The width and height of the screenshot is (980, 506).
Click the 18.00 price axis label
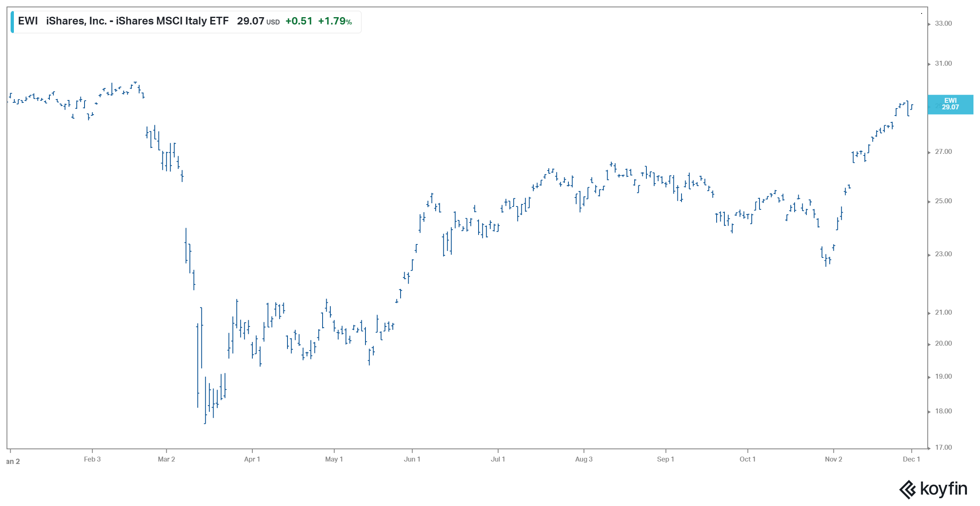943,411
